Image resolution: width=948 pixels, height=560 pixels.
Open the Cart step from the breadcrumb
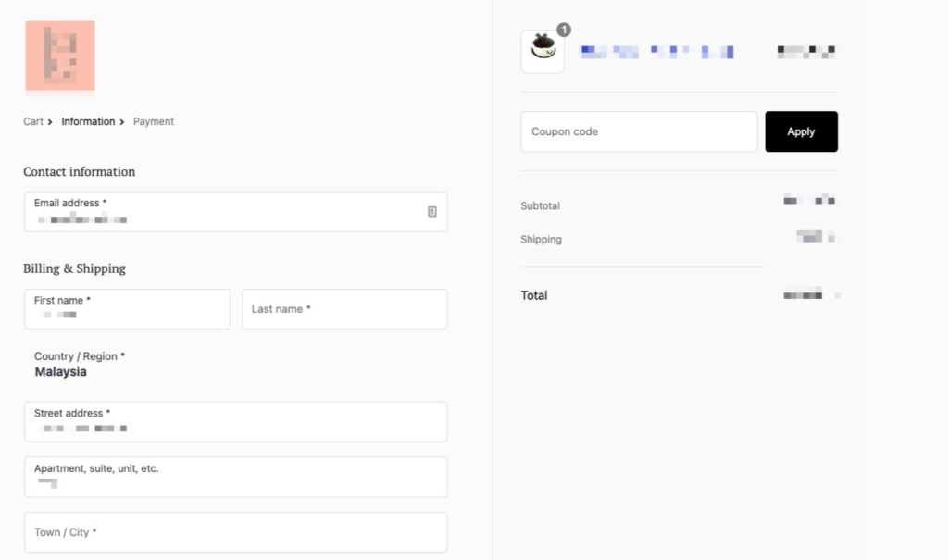tap(31, 121)
